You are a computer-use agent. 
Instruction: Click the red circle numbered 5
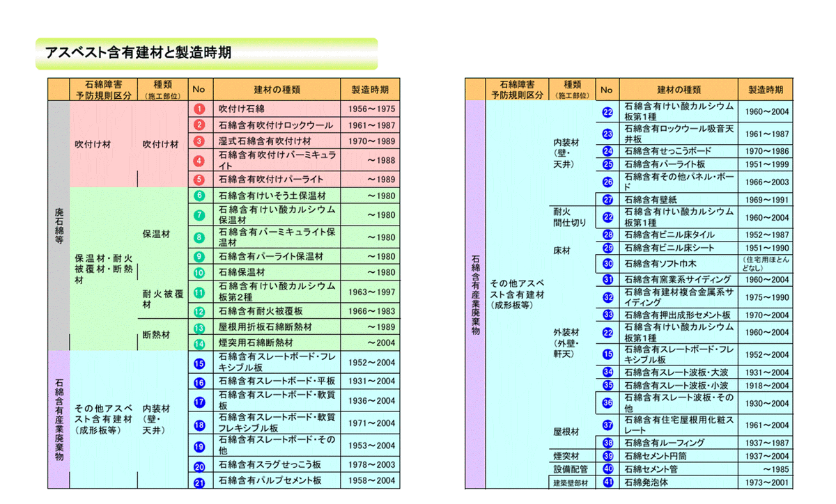pyautogui.click(x=199, y=179)
